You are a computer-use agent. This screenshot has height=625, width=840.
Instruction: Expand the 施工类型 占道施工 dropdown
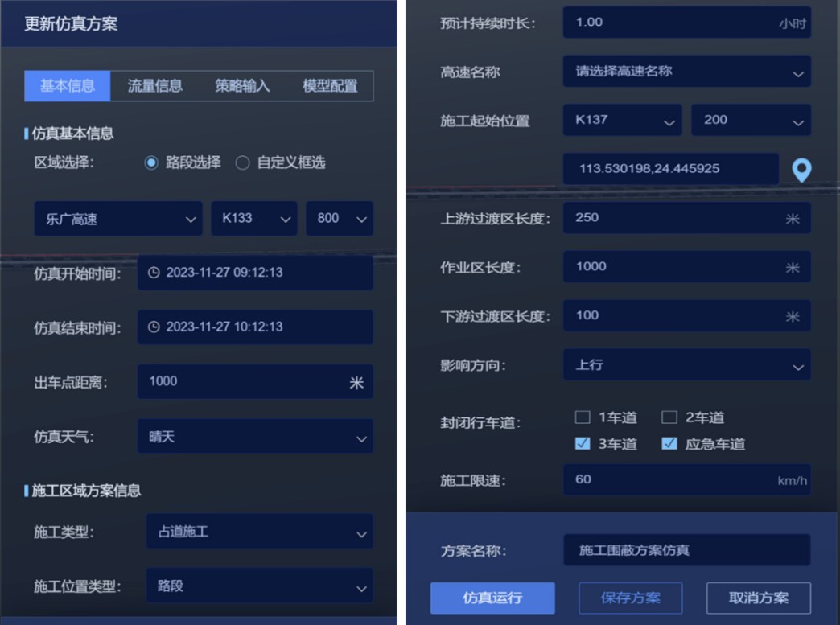pyautogui.click(x=259, y=531)
